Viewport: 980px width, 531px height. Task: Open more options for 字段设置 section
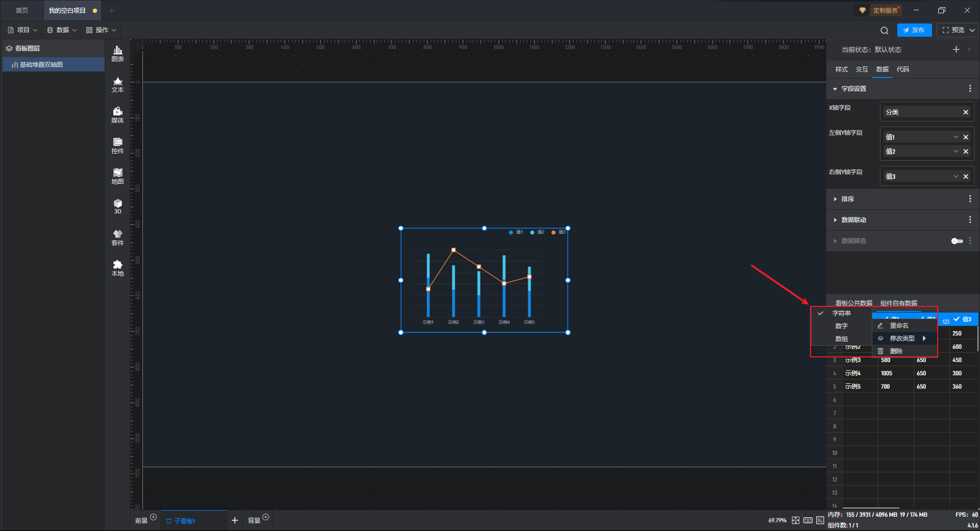[x=970, y=89]
